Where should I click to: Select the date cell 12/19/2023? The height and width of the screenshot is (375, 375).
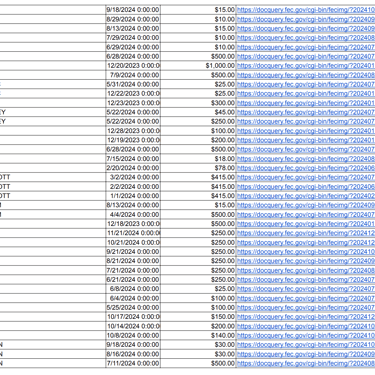pos(133,140)
